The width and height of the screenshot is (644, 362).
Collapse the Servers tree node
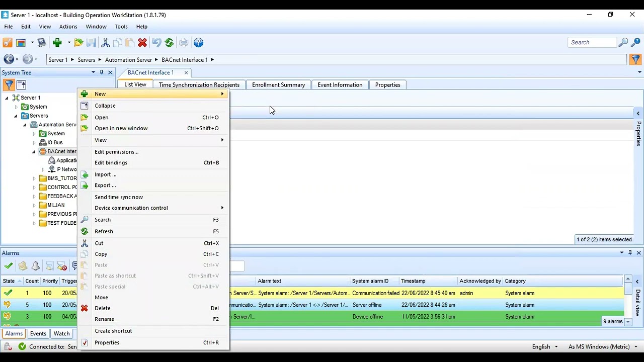(16, 116)
